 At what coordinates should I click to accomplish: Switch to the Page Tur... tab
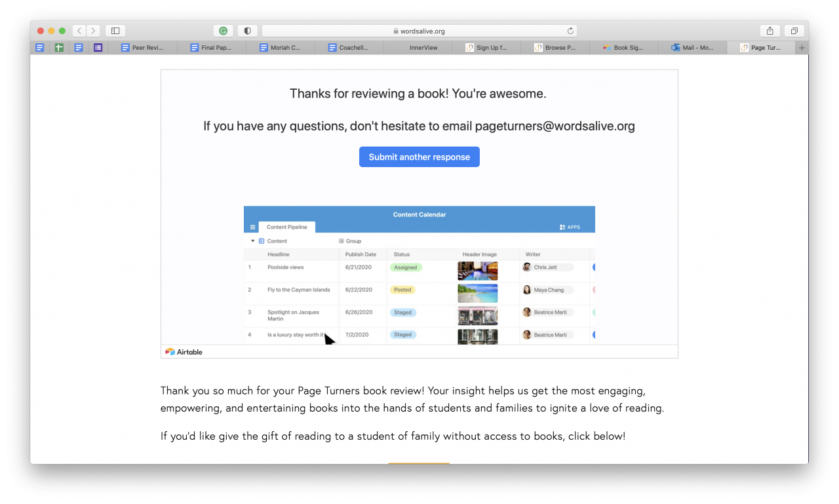pyautogui.click(x=761, y=48)
